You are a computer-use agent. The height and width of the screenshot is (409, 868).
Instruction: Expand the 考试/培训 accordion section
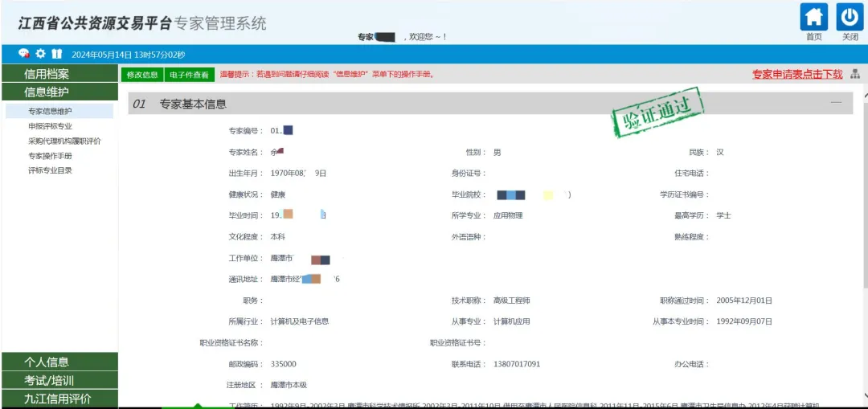[x=59, y=381]
